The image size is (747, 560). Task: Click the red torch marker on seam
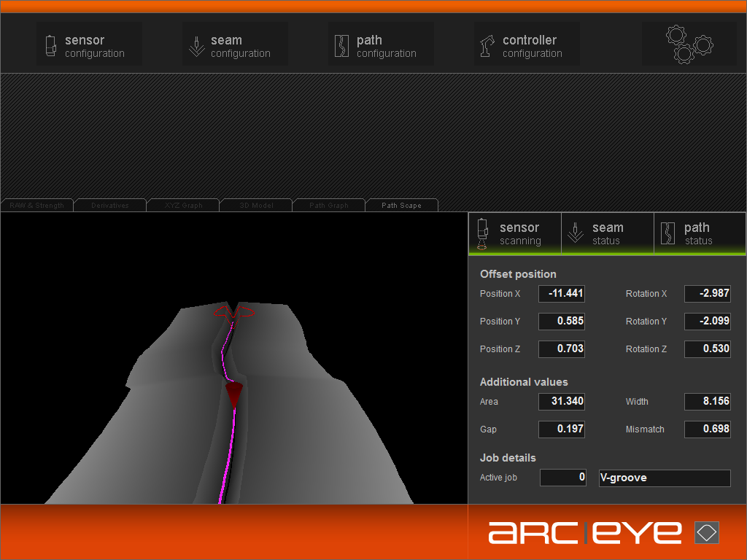tap(233, 394)
